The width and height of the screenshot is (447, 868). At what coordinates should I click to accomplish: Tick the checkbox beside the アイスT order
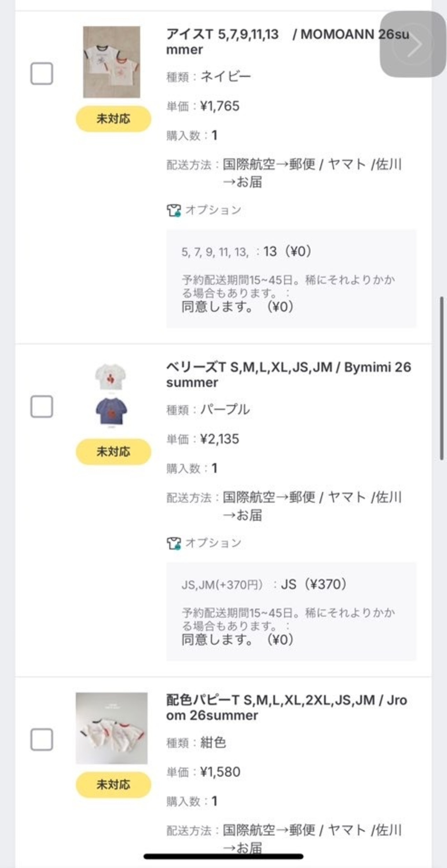pyautogui.click(x=42, y=74)
